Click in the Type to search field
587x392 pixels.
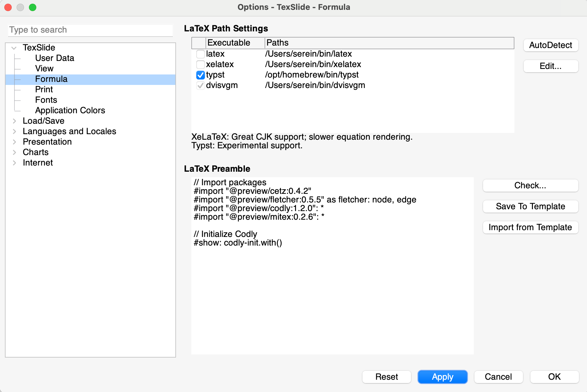90,30
